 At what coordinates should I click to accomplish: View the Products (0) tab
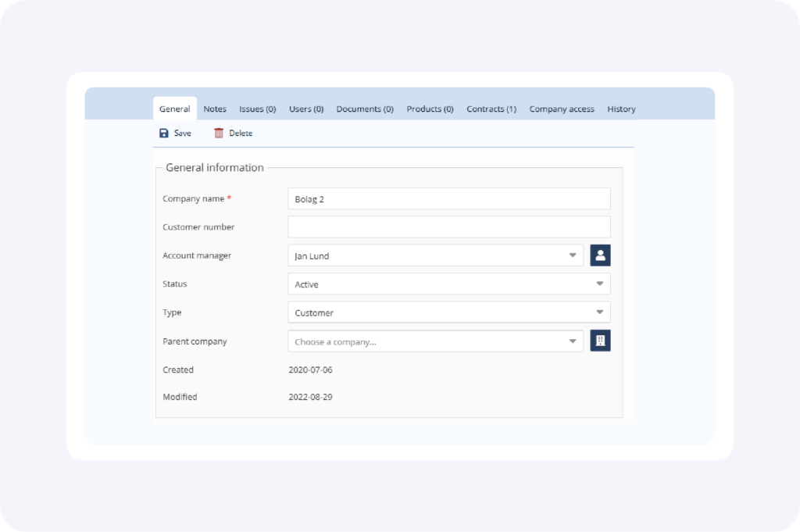tap(430, 109)
